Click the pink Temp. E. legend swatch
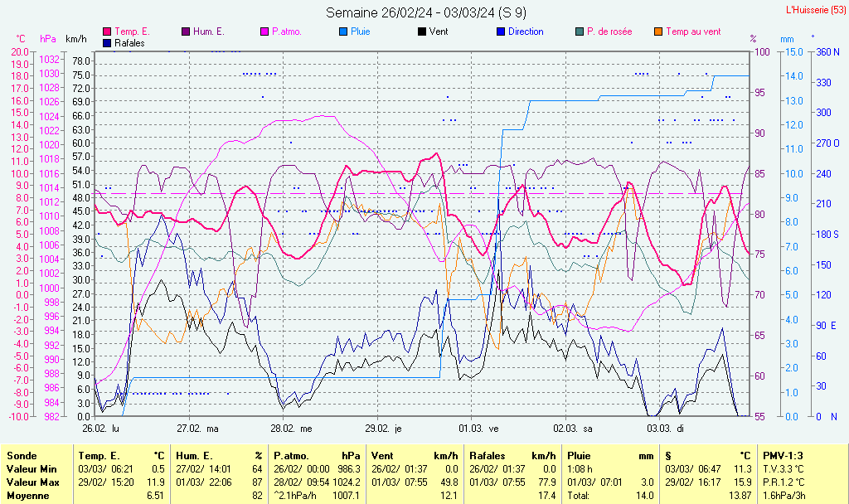This screenshot has height=504, width=849. click(107, 31)
